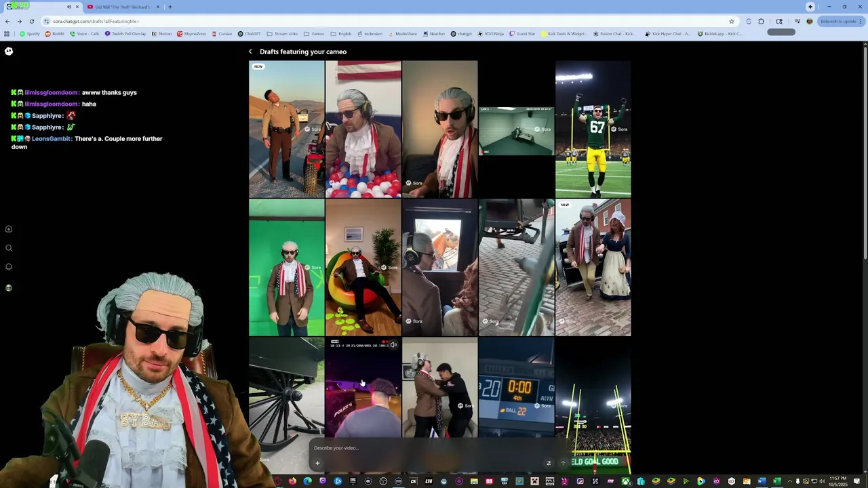This screenshot has width=868, height=488.
Task: Show hidden system tray icons chevron
Action: (789, 481)
